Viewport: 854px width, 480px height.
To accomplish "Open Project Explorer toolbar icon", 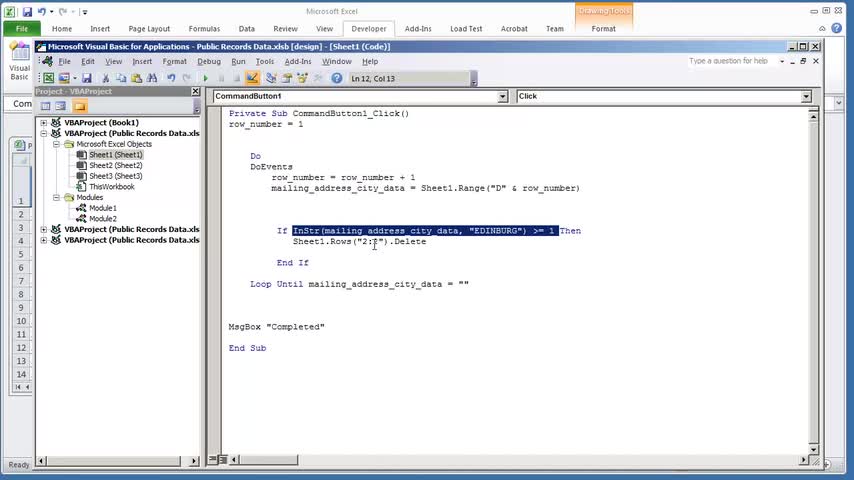I will 271,78.
